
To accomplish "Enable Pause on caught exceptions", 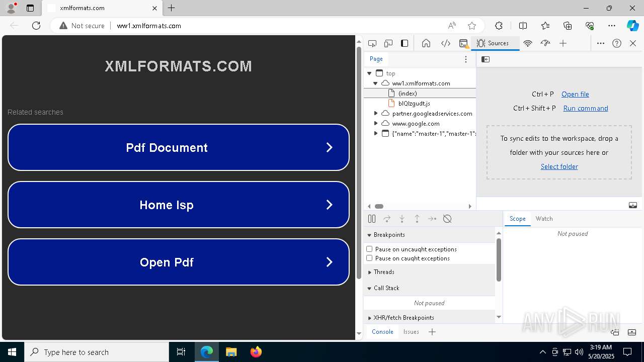I will [x=369, y=258].
